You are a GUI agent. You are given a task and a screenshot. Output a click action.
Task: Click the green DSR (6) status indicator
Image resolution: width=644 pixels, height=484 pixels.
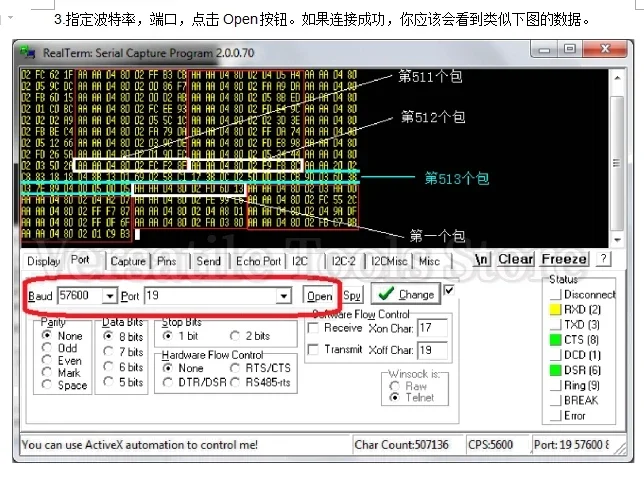point(555,370)
